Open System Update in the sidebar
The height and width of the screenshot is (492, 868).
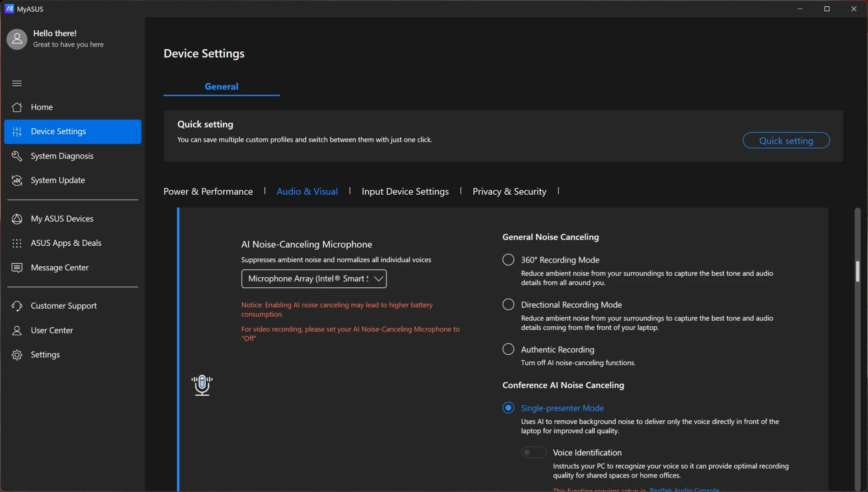(73, 180)
